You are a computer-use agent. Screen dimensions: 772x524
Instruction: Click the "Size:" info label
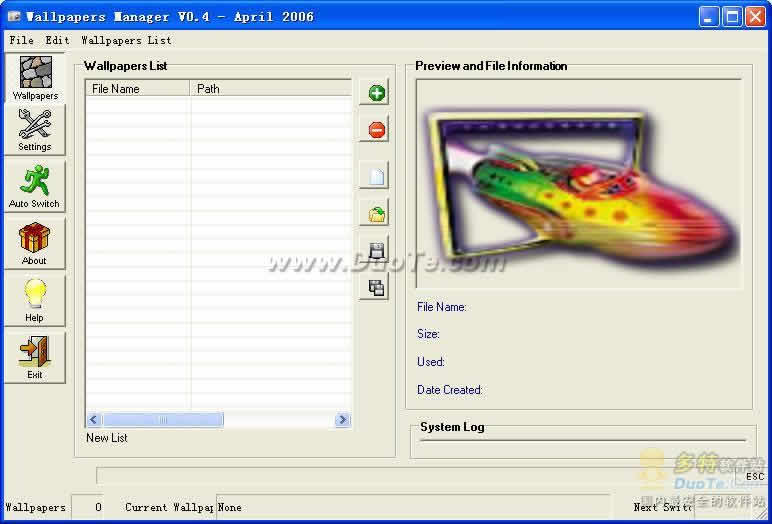428,334
